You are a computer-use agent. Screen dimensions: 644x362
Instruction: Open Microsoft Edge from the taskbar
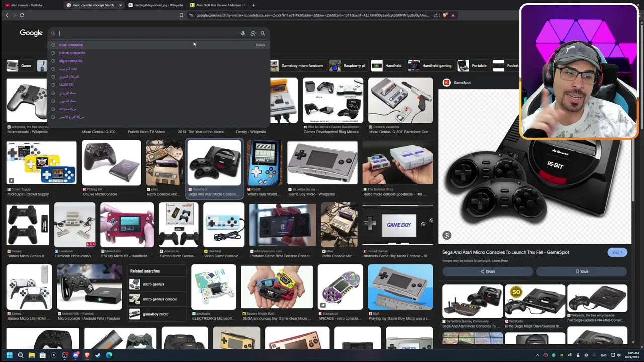pos(109,355)
